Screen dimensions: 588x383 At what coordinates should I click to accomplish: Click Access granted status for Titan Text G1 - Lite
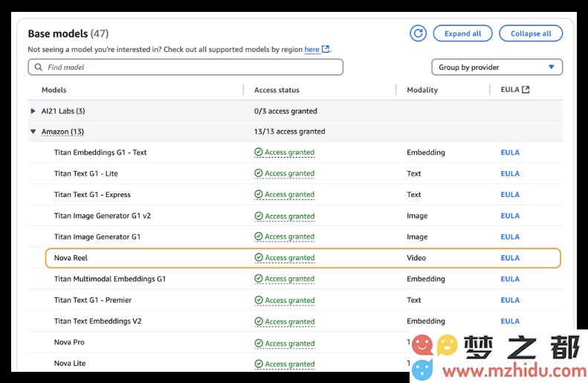tap(285, 173)
